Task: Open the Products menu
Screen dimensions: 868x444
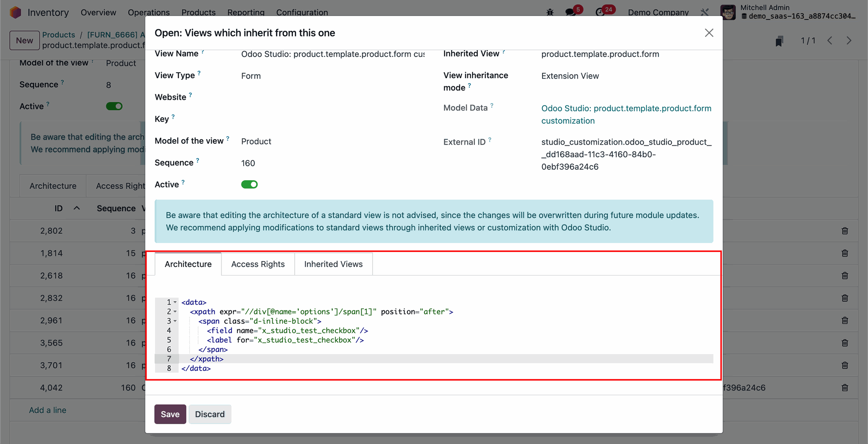Action: (x=198, y=12)
